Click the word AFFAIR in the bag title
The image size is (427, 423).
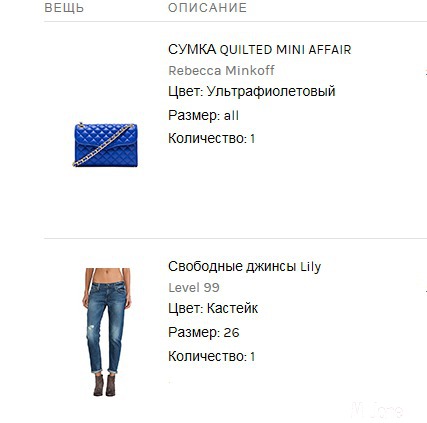(330, 50)
